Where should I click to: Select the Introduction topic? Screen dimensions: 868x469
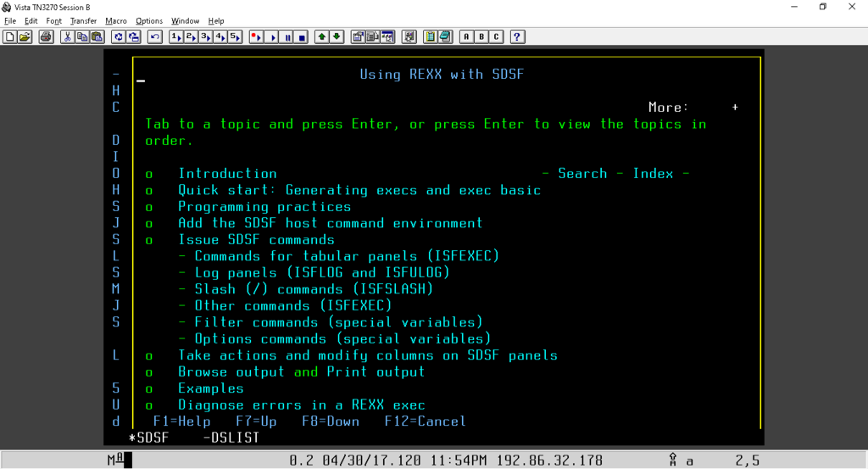coord(227,173)
